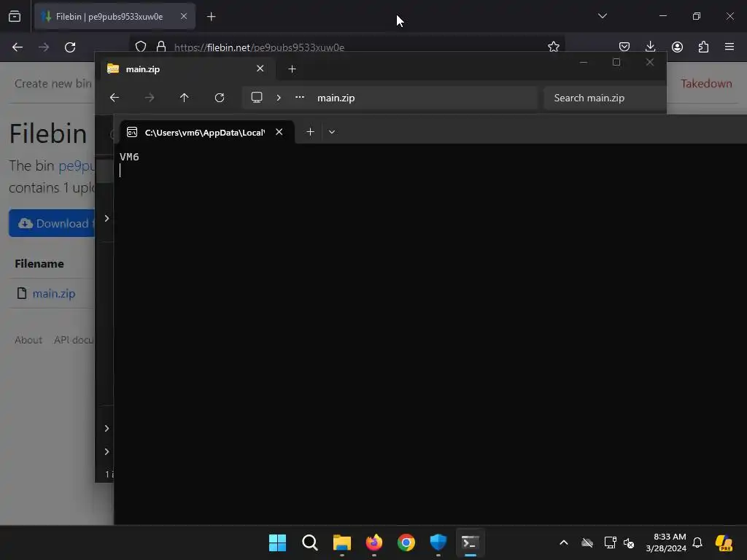The height and width of the screenshot is (560, 747).
Task: Open Terminal from taskbar
Action: 471,542
